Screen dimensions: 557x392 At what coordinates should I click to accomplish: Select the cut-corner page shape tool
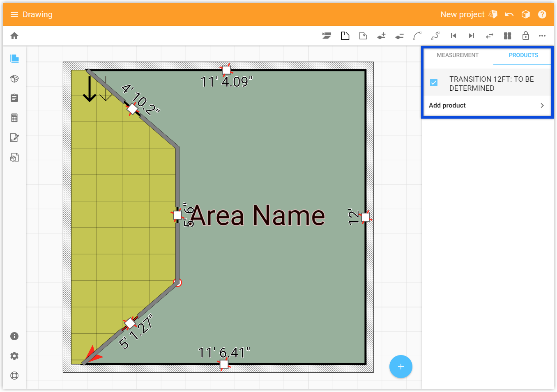click(345, 36)
